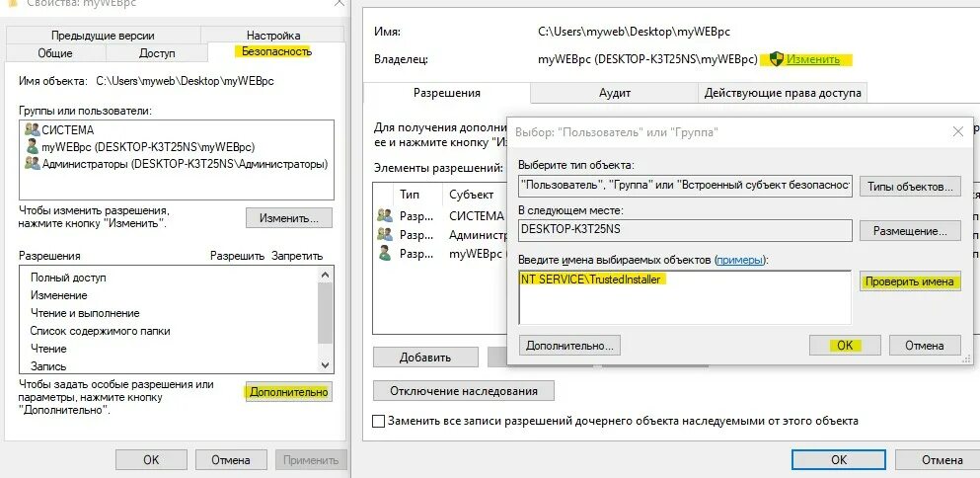This screenshot has height=478, width=980.
Task: Click the Изменить owner link
Action: pyautogui.click(x=813, y=59)
